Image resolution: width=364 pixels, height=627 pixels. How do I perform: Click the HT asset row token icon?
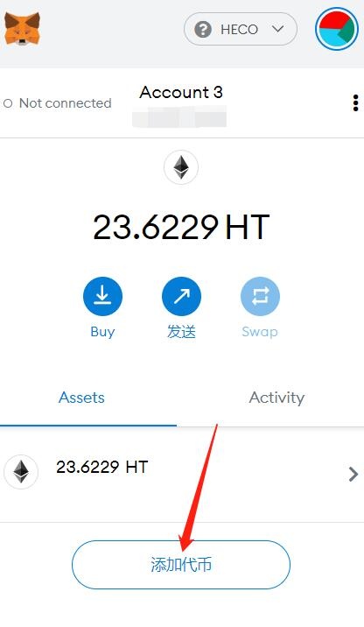click(21, 472)
